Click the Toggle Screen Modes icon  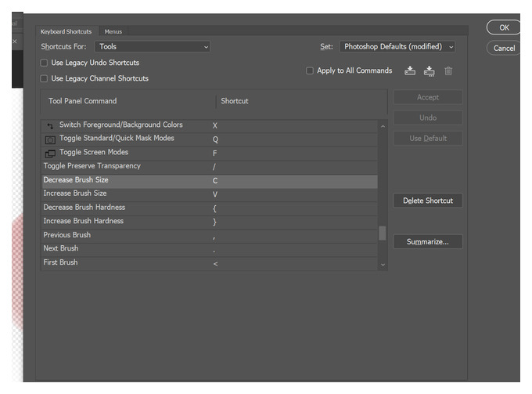[50, 154]
